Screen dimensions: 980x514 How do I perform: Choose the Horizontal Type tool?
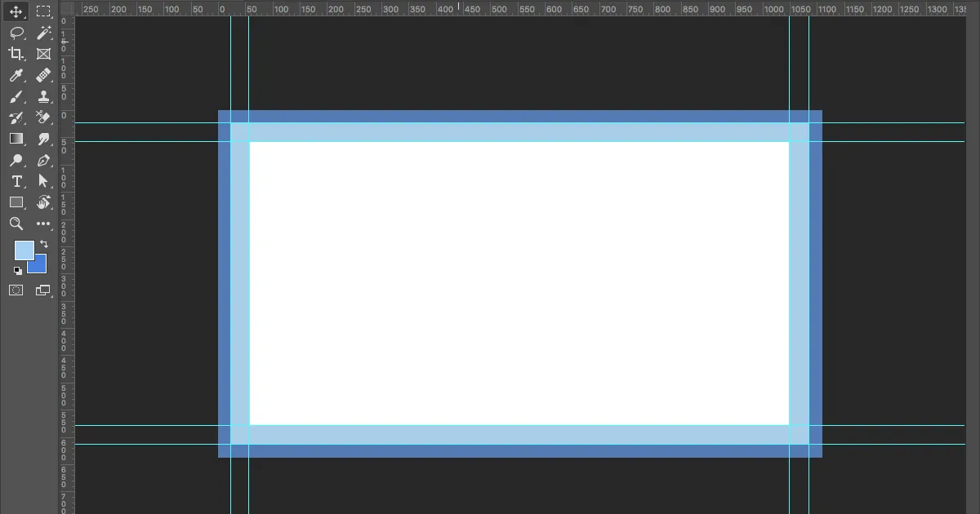pos(16,181)
